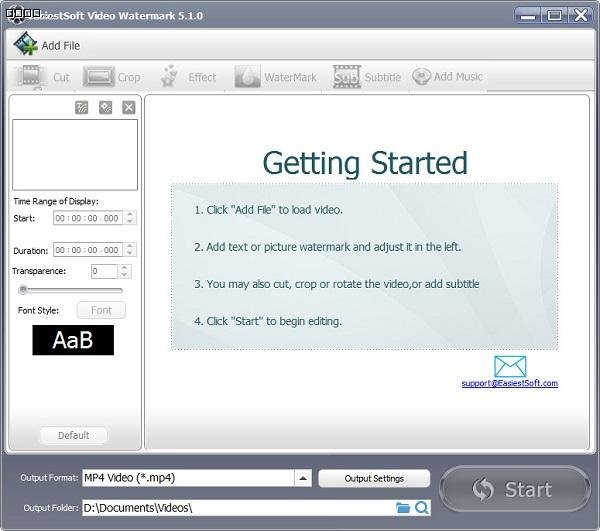Click the envelope email icon
Viewport: 600px width, 531px height.
click(x=510, y=366)
